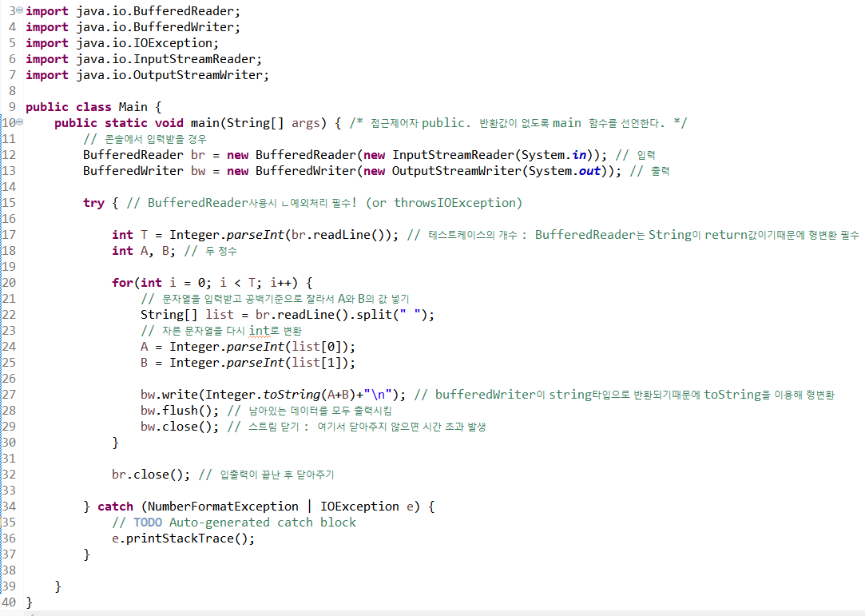Click the 'for' keyword on line 20
The image size is (865, 616).
click(122, 283)
